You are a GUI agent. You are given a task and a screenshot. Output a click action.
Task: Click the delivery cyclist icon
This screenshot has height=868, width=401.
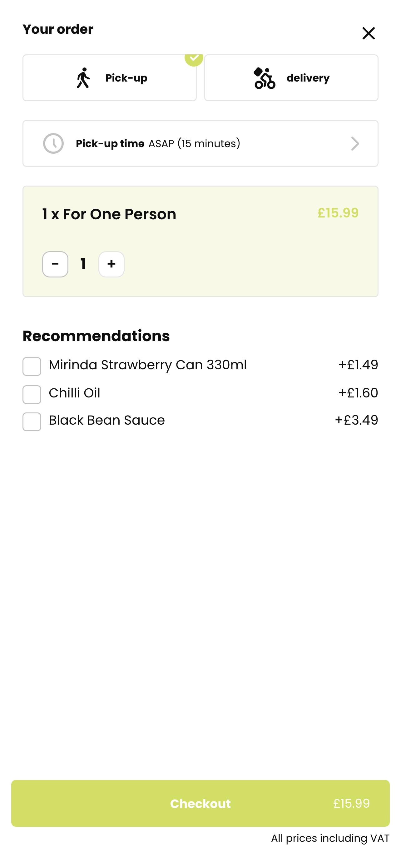pyautogui.click(x=264, y=78)
